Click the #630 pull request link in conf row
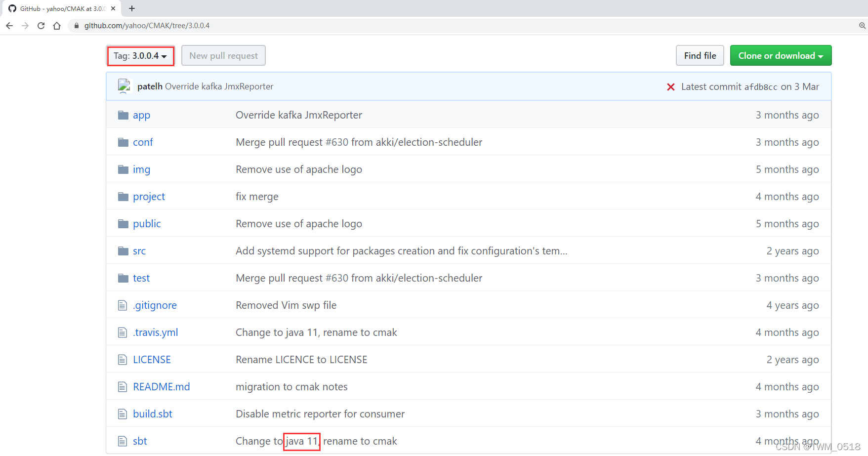Image resolution: width=868 pixels, height=456 pixels. click(x=337, y=142)
